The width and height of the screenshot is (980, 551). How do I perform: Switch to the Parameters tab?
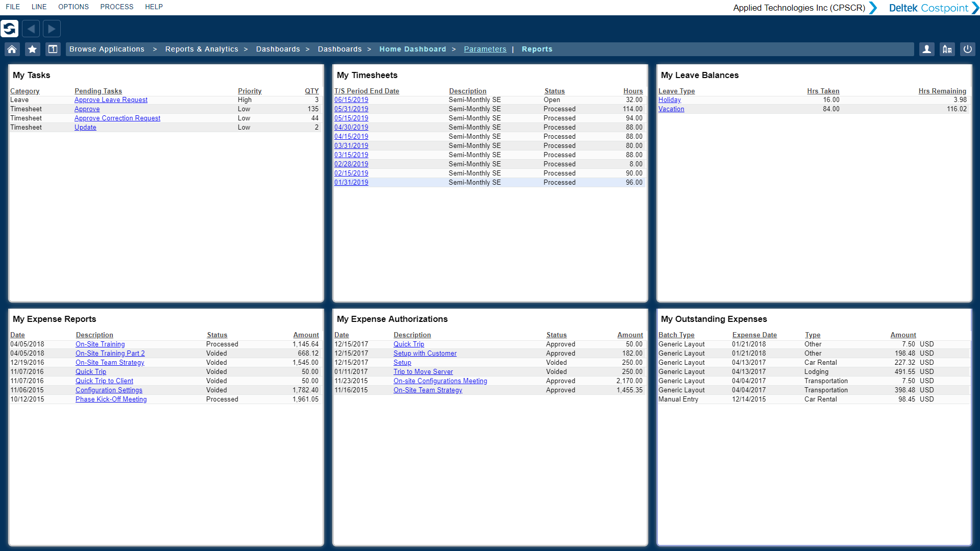485,49
